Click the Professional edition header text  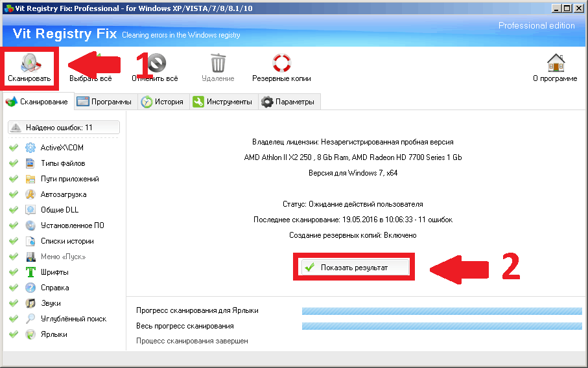click(536, 25)
